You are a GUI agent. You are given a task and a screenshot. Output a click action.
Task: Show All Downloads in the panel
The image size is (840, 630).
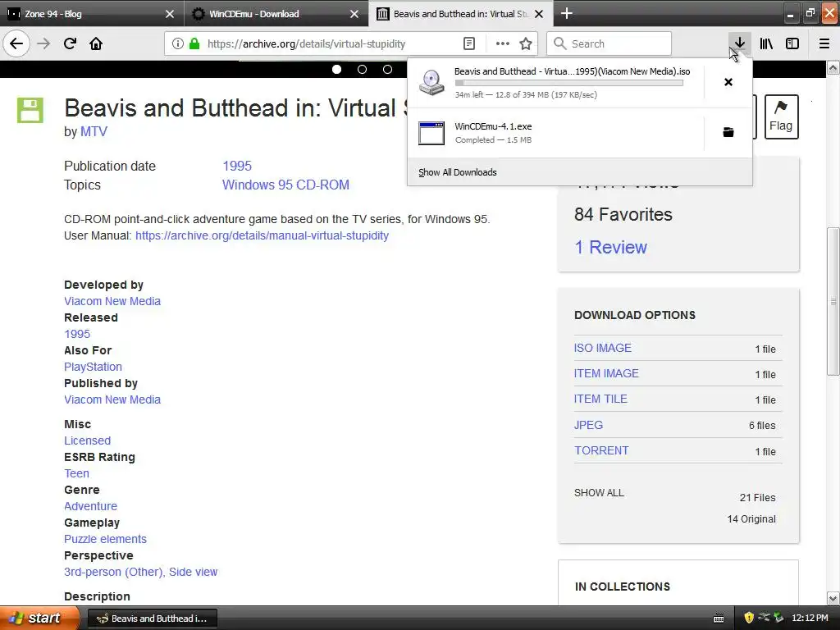[458, 172]
